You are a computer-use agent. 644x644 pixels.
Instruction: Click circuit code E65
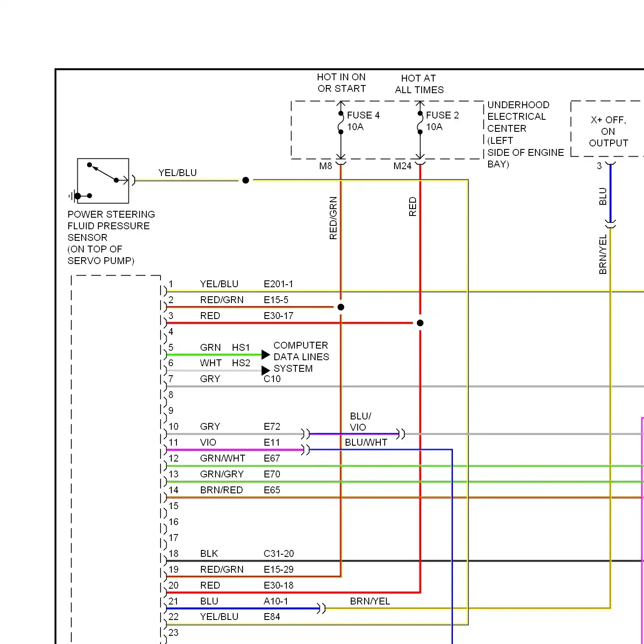tap(272, 490)
